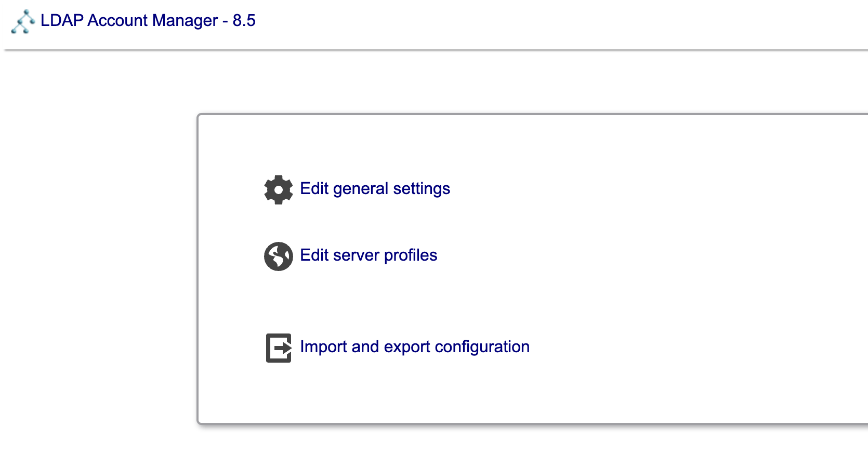
Task: Click the "LDAP Account Manager - 8.5" title
Action: pyautogui.click(x=148, y=20)
